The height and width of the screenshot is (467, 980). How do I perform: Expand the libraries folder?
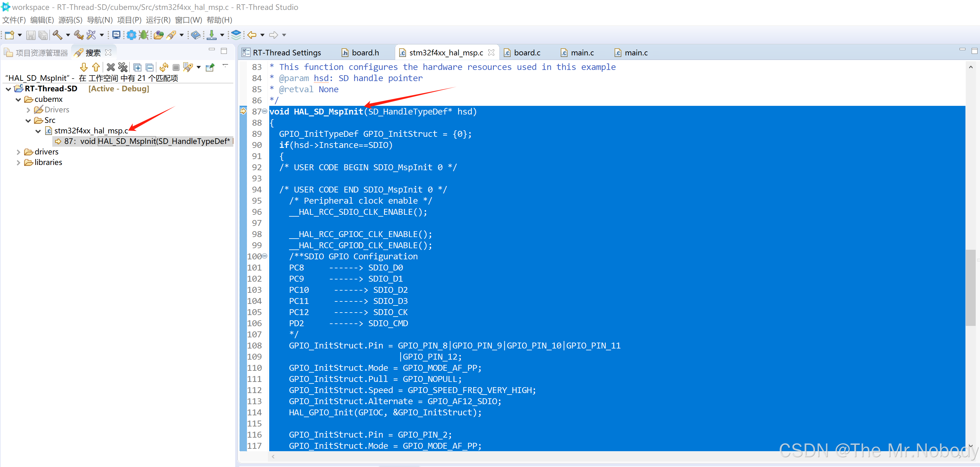click(18, 162)
